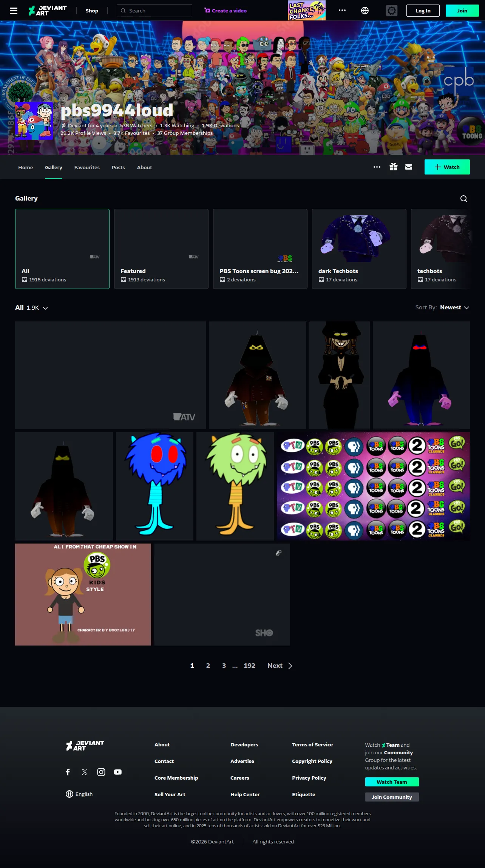The height and width of the screenshot is (868, 485).
Task: Open footer Advertise link
Action: coord(242,761)
